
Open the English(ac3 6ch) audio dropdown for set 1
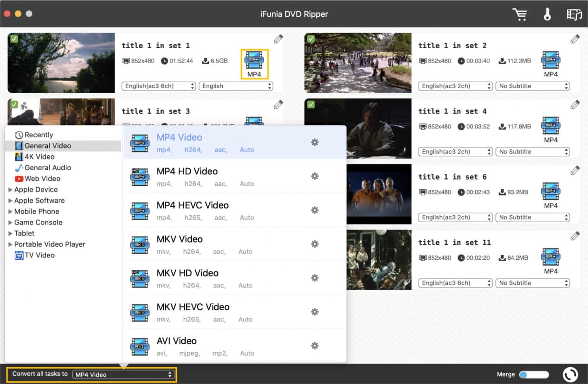(x=159, y=86)
